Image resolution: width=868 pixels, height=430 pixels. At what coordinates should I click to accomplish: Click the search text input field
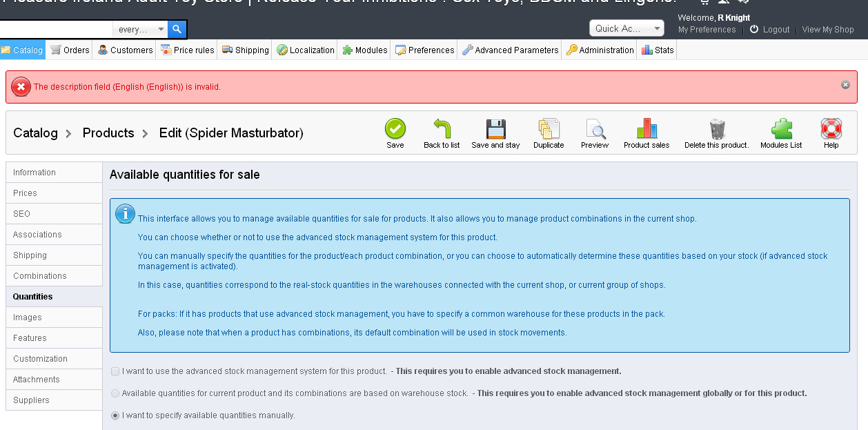(56, 29)
